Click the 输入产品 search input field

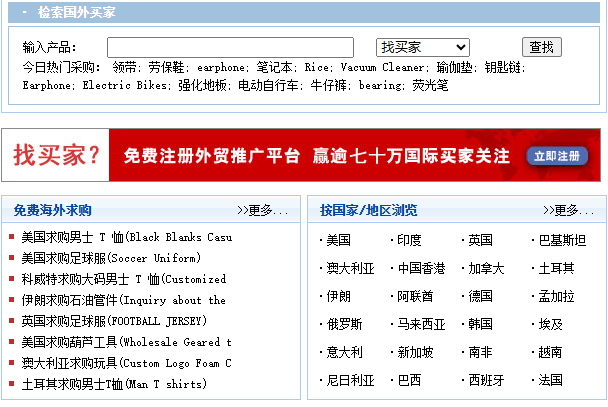coord(230,47)
